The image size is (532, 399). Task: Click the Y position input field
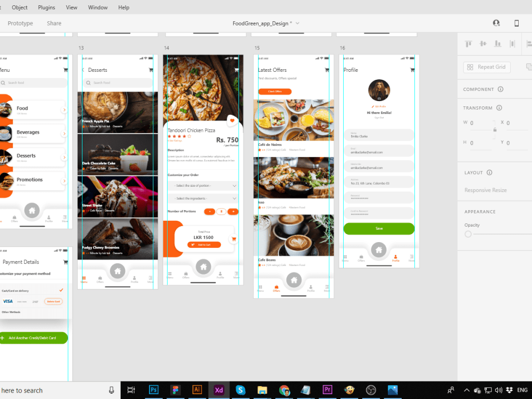(x=517, y=143)
